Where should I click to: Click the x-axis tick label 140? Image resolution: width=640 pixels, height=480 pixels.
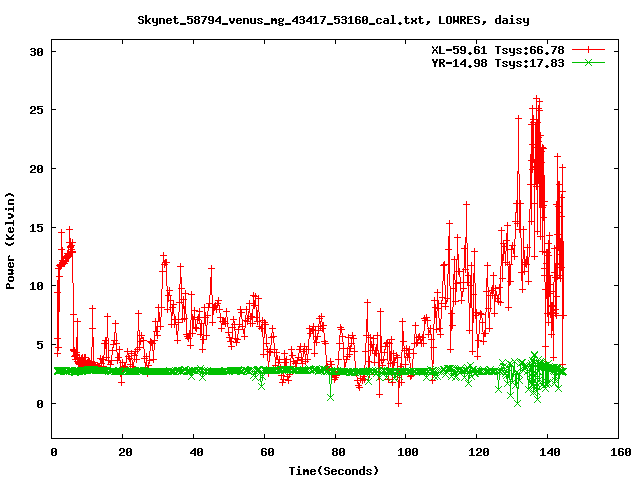[x=550, y=452]
